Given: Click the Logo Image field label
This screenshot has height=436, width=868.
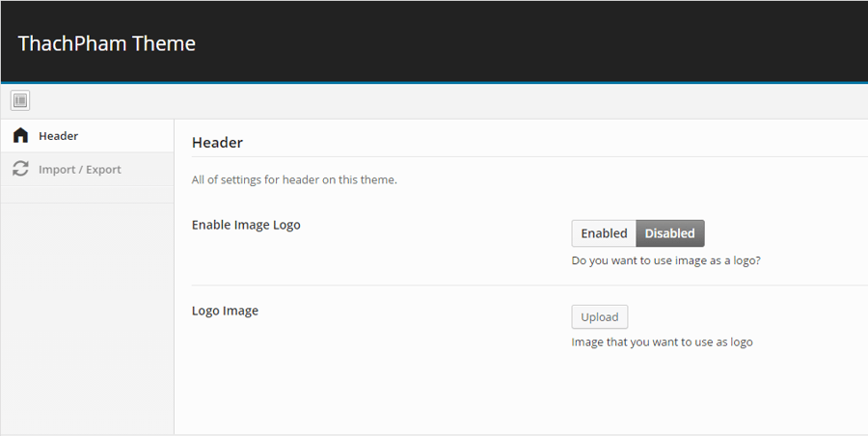Looking at the screenshot, I should (x=226, y=311).
